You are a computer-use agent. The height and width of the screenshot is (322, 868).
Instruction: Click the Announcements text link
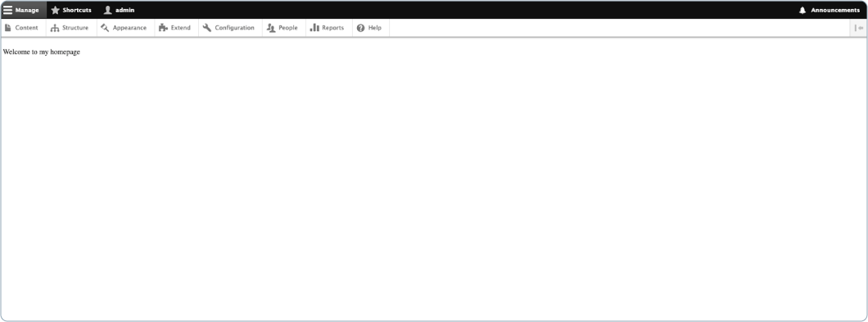(835, 10)
